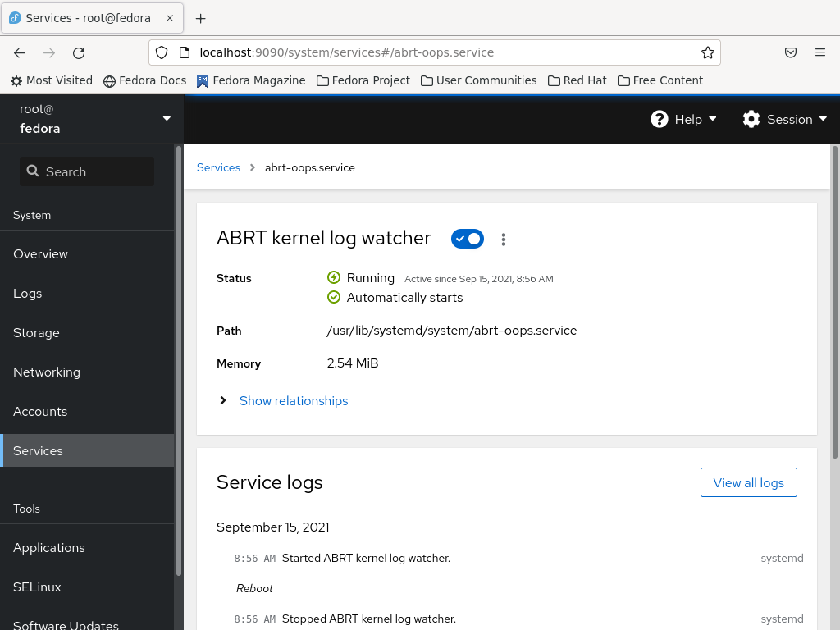Click the Automatically starts check icon

tap(334, 297)
